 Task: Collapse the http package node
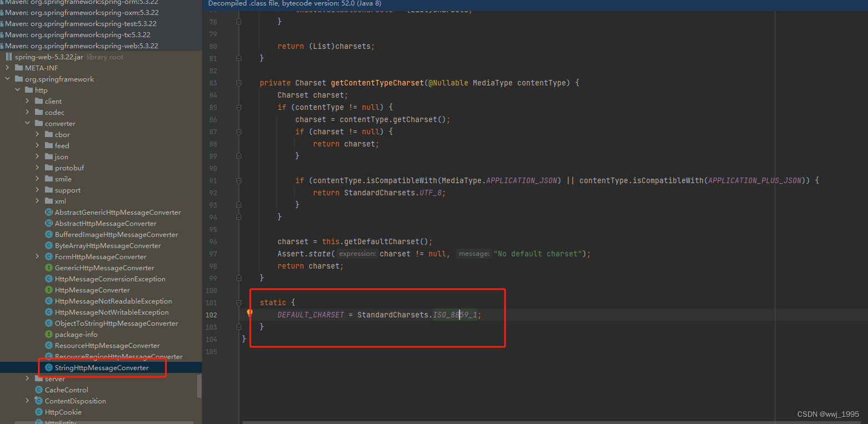point(17,90)
